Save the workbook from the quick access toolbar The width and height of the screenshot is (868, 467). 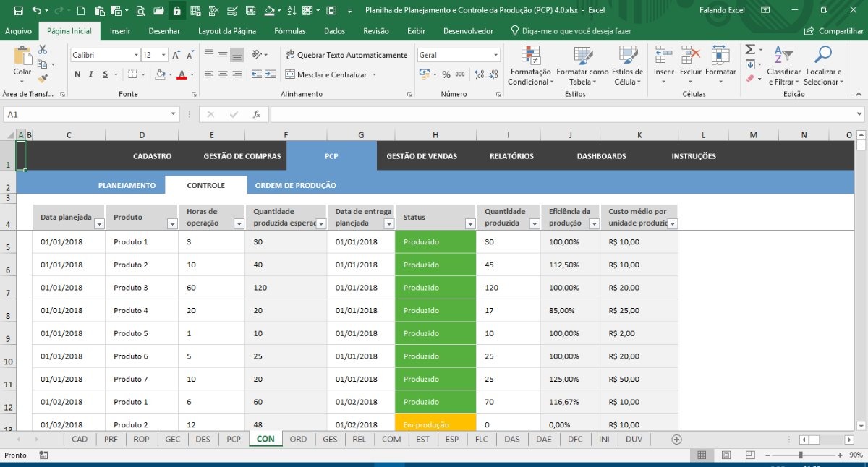point(18,11)
